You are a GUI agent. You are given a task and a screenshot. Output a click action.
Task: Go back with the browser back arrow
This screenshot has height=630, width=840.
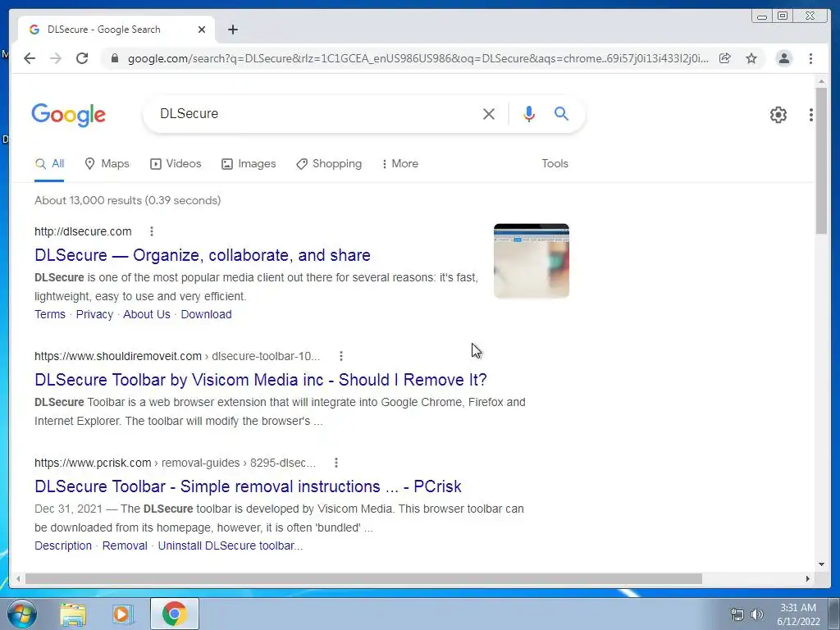30,58
